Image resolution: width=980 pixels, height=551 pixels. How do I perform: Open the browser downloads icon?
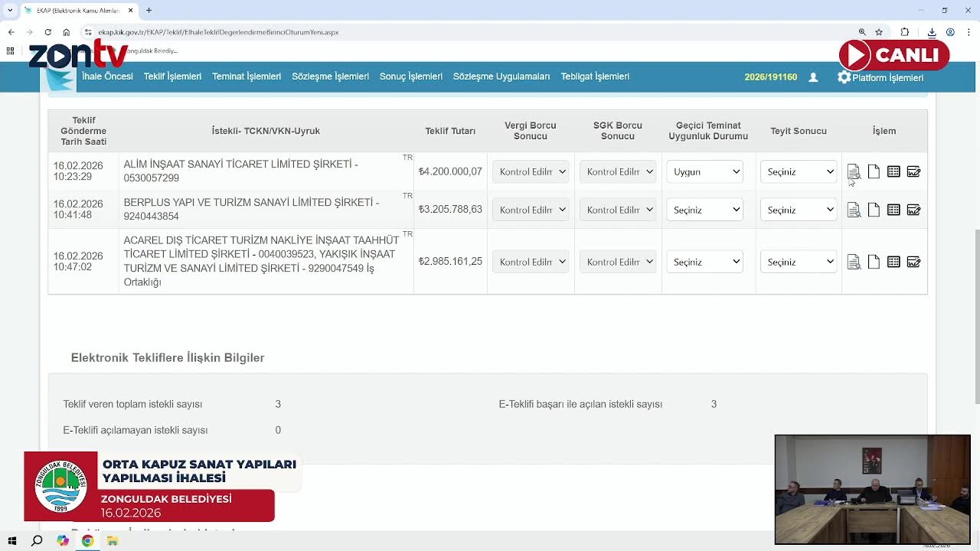point(932,32)
